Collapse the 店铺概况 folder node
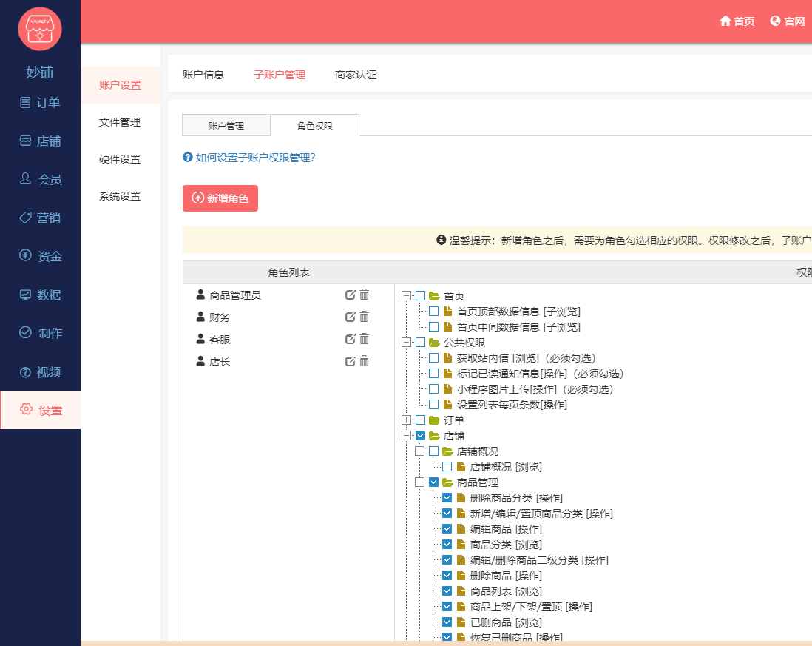Screen dimensions: 812x646 point(420,451)
